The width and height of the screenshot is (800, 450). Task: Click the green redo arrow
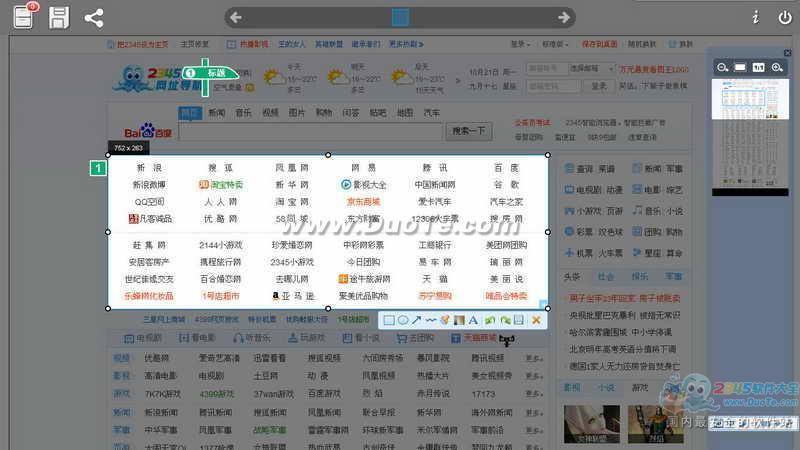pos(505,320)
